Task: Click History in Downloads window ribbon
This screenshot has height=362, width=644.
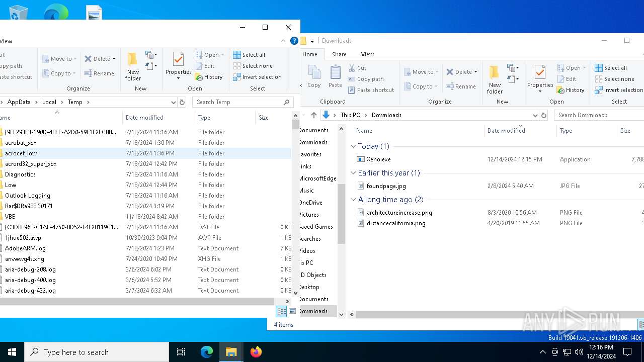Action: pos(571,90)
